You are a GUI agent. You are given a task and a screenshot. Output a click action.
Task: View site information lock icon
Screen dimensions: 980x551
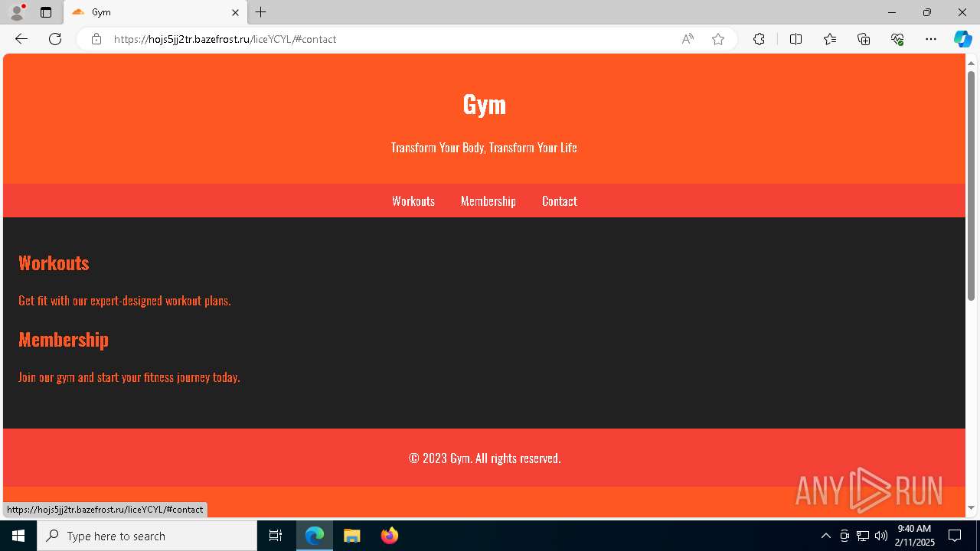point(96,39)
